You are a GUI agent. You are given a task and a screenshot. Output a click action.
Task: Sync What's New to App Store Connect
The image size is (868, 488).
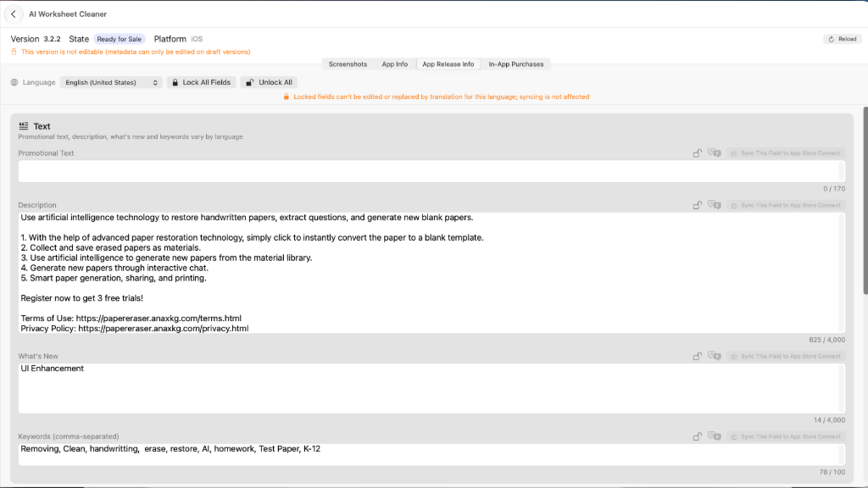click(x=786, y=357)
